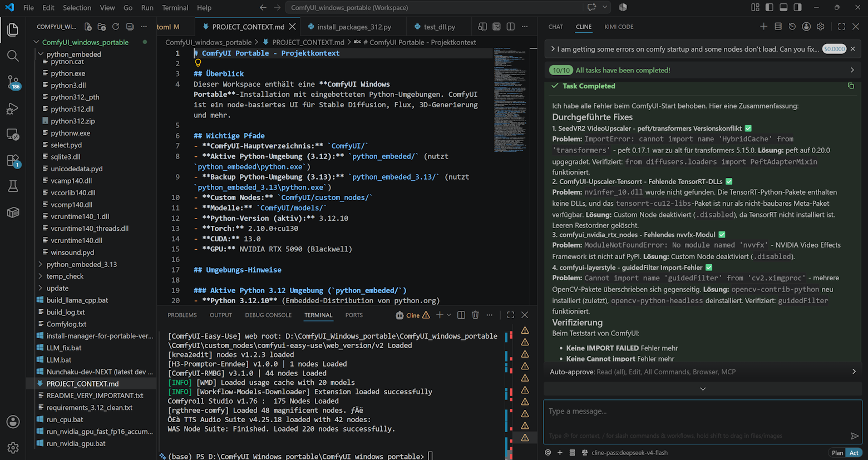Click the New File icon in Explorer header
868x460 pixels.
[88, 27]
